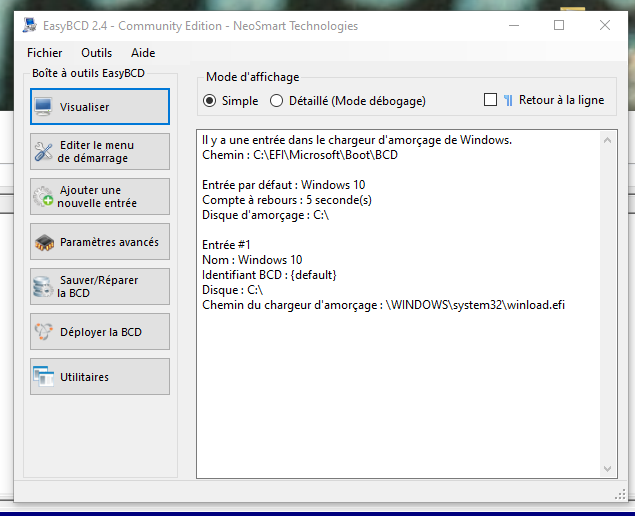
Task: Click the gear-plus icon for Ajouter une entrée
Action: point(43,196)
